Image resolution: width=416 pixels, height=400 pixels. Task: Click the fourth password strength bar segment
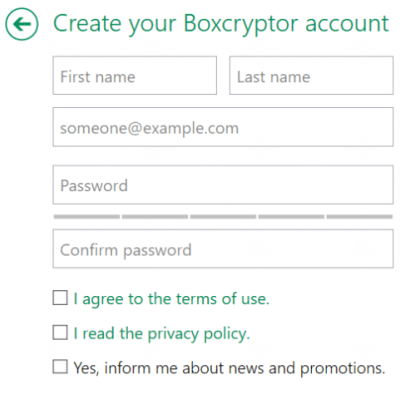[291, 217]
